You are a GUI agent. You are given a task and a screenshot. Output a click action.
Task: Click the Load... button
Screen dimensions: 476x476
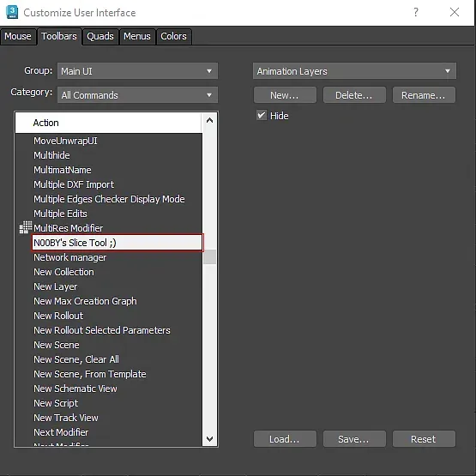click(x=285, y=439)
